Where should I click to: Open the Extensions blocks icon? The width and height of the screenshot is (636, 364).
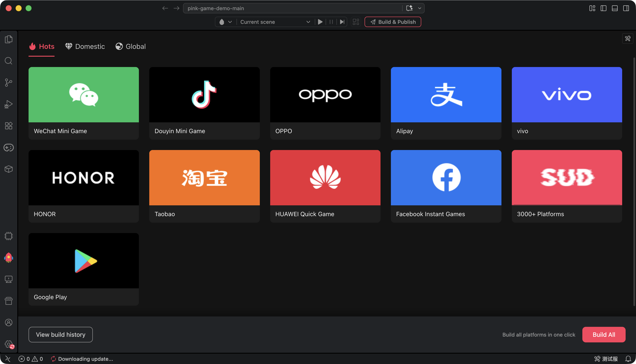click(9, 126)
